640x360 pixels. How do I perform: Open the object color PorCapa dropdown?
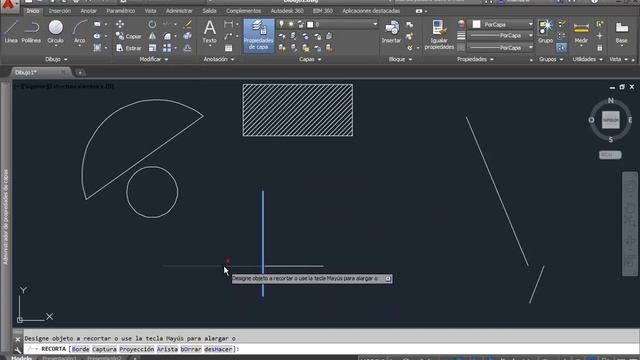(x=530, y=24)
